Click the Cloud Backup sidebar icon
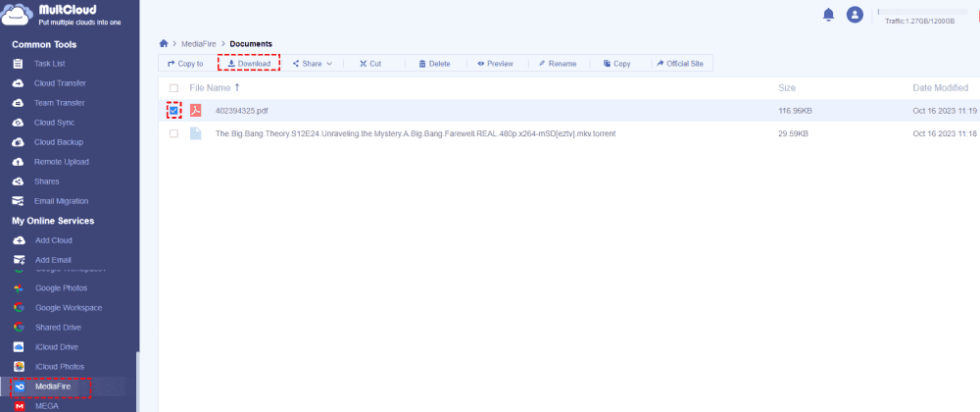The image size is (980, 412). [x=18, y=142]
